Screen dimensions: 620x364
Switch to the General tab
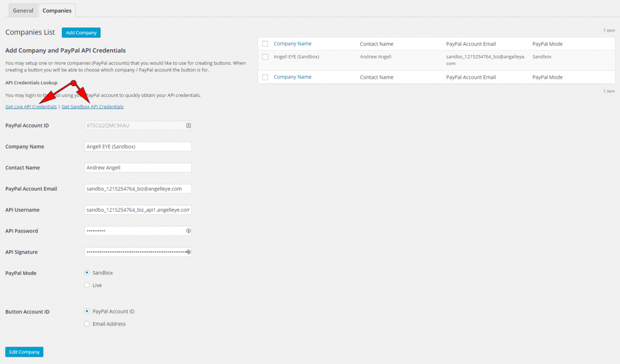pos(22,10)
